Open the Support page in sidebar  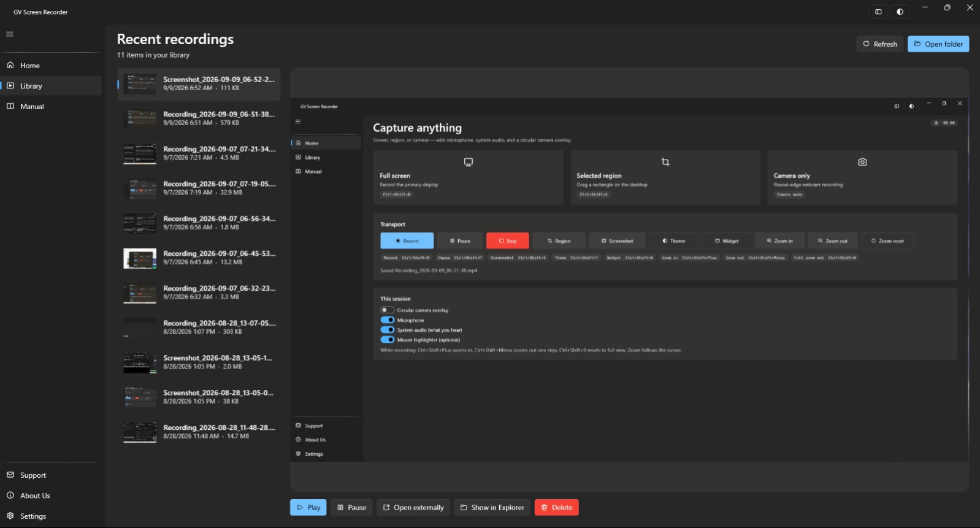pyautogui.click(x=51, y=475)
